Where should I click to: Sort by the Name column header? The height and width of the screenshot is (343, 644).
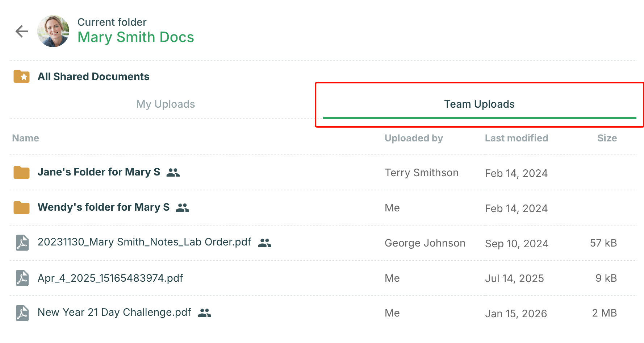[x=25, y=138]
